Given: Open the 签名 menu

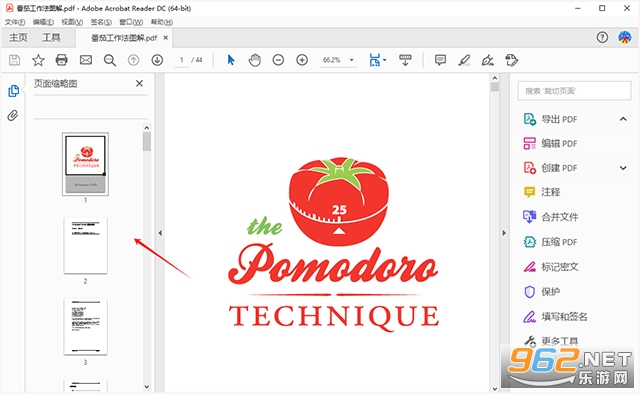Looking at the screenshot, I should [101, 22].
